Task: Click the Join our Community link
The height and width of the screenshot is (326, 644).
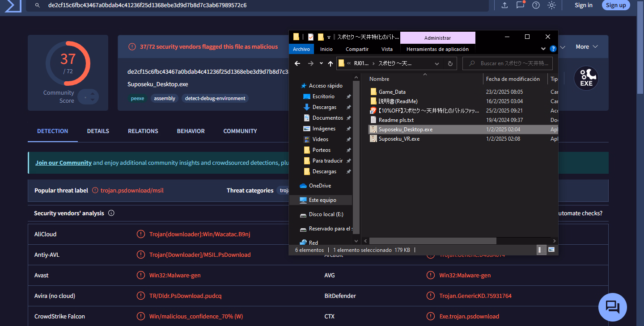Action: [x=64, y=163]
